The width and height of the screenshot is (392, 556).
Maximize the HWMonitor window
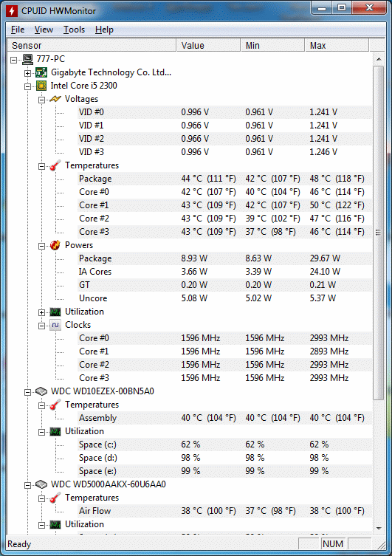(342, 8)
